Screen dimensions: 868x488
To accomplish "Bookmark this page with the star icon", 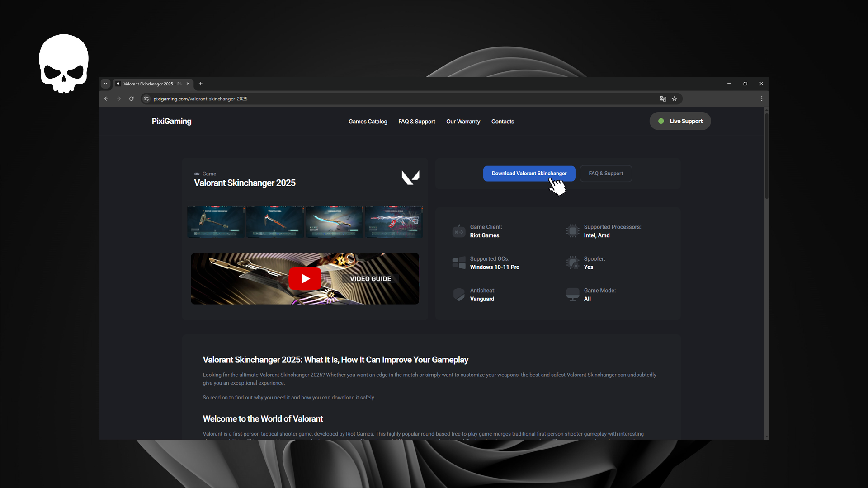I will (x=674, y=99).
